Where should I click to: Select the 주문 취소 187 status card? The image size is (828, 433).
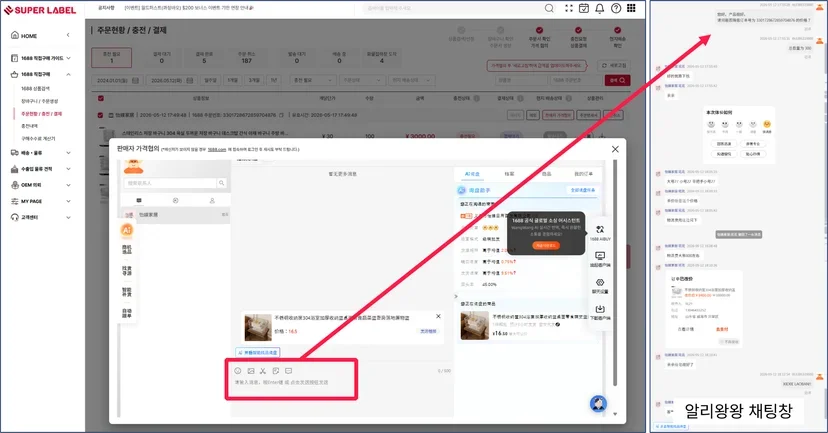click(x=246, y=58)
